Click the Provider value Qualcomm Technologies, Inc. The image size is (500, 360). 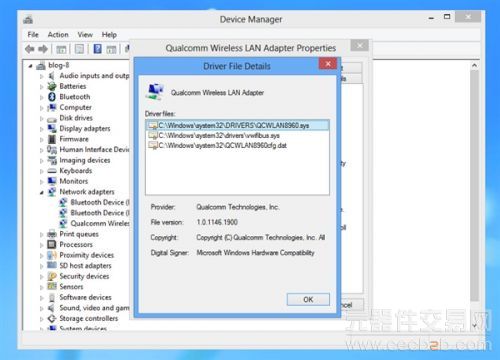(x=238, y=207)
